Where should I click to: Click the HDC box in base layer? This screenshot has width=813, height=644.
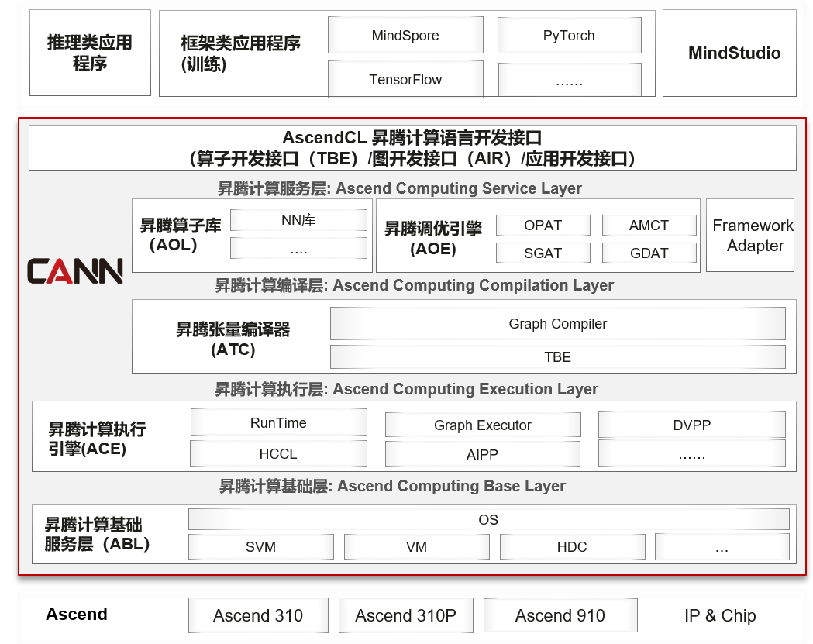(x=573, y=546)
